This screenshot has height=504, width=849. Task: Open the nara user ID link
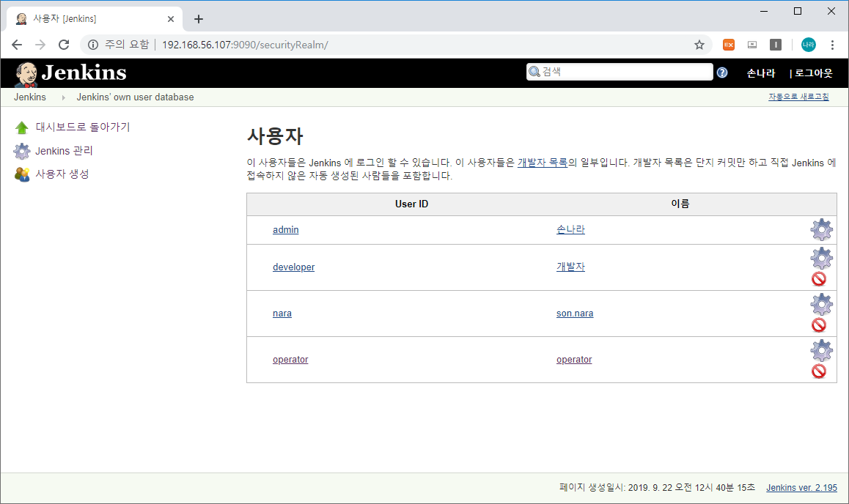[x=282, y=314]
